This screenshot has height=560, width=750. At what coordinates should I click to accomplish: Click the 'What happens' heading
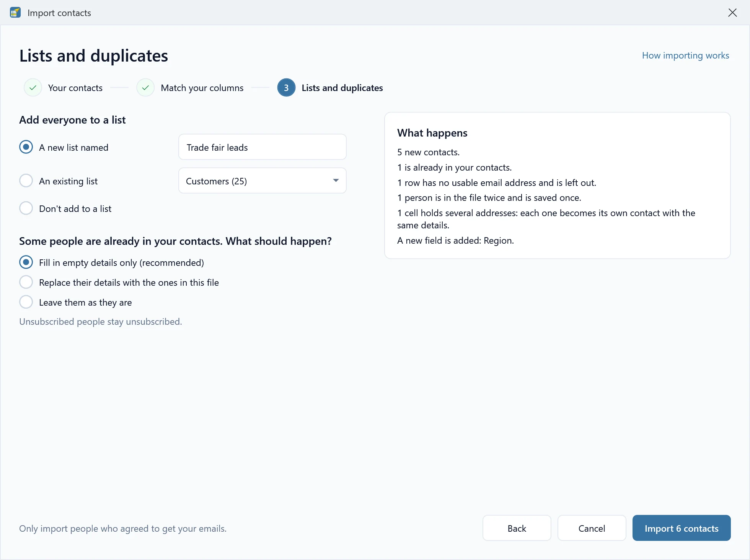tap(432, 133)
